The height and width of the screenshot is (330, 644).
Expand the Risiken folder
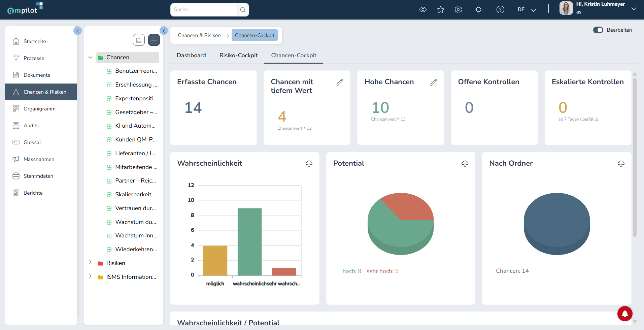pos(90,262)
